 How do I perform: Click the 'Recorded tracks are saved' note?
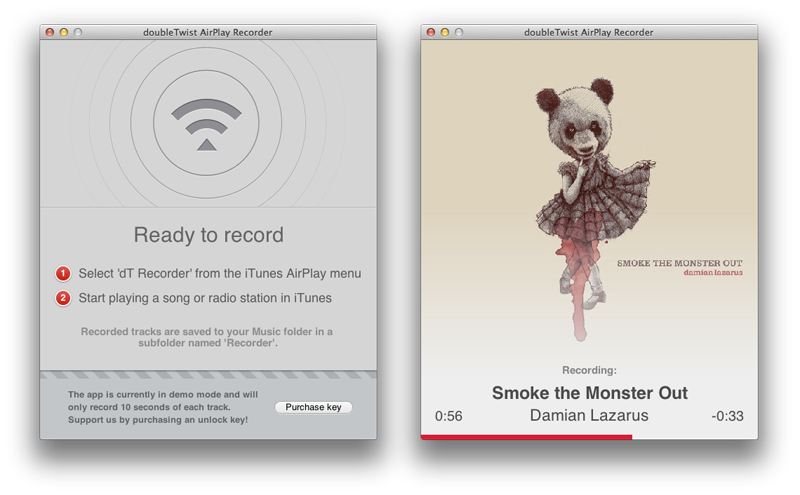tap(207, 337)
